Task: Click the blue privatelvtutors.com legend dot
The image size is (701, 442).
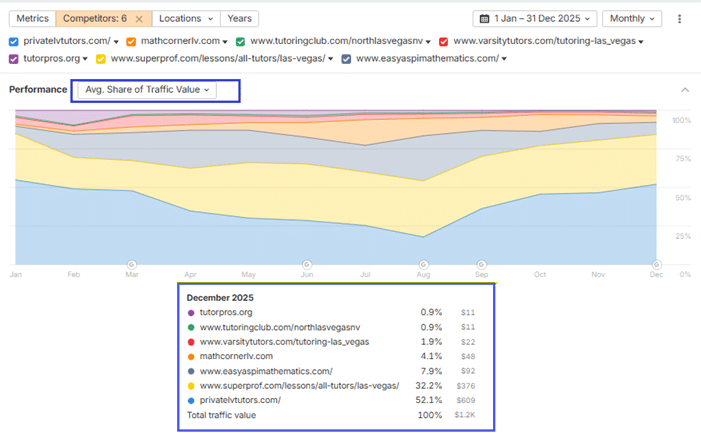Action: click(x=191, y=401)
